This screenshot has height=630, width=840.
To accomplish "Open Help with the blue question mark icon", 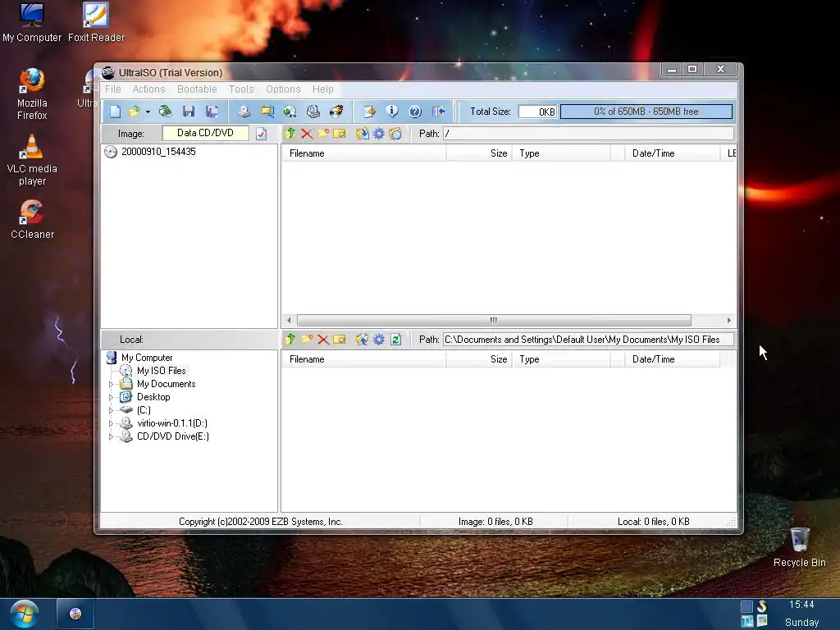I will pos(415,112).
